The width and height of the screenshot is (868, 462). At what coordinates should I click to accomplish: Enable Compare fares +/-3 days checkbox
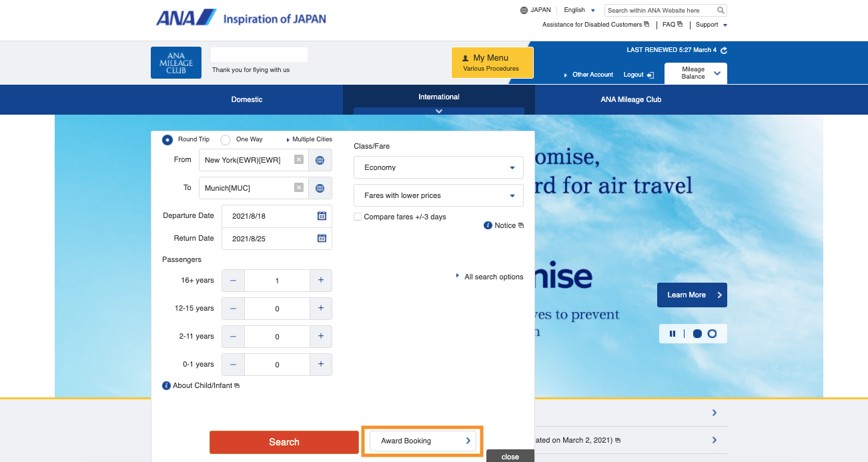pyautogui.click(x=358, y=217)
